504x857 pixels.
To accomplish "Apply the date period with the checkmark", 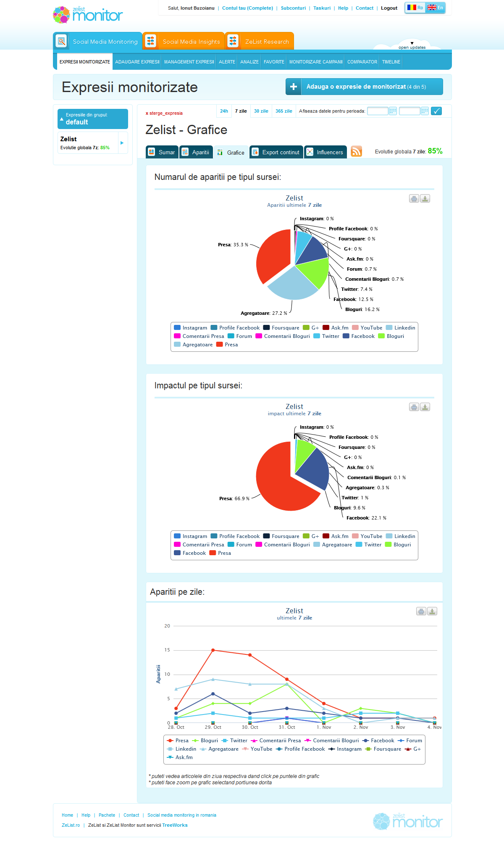I will 436,111.
